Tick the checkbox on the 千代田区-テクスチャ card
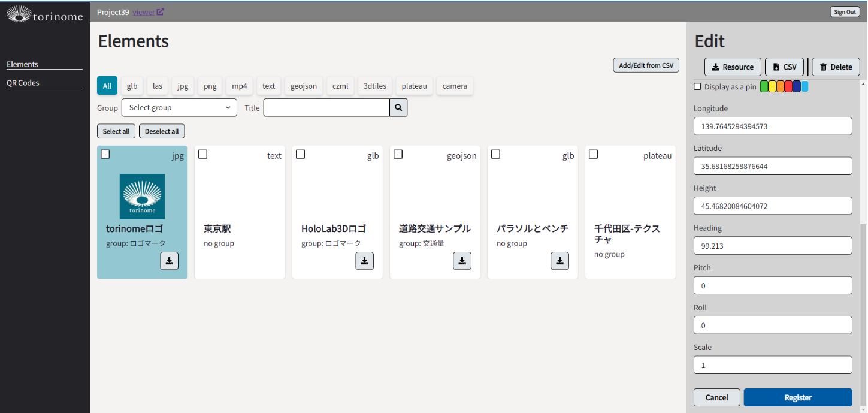Screen dimensions: 868x413 [594, 155]
